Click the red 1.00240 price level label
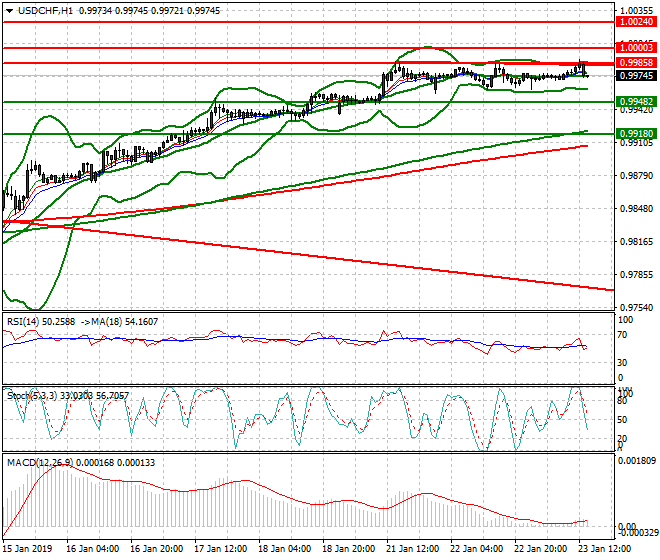 coord(636,22)
